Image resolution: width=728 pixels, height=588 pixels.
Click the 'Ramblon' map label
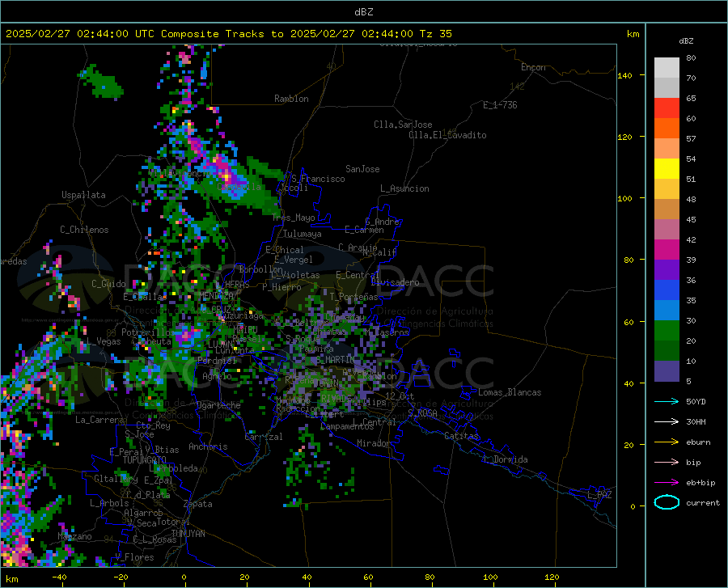click(x=291, y=99)
